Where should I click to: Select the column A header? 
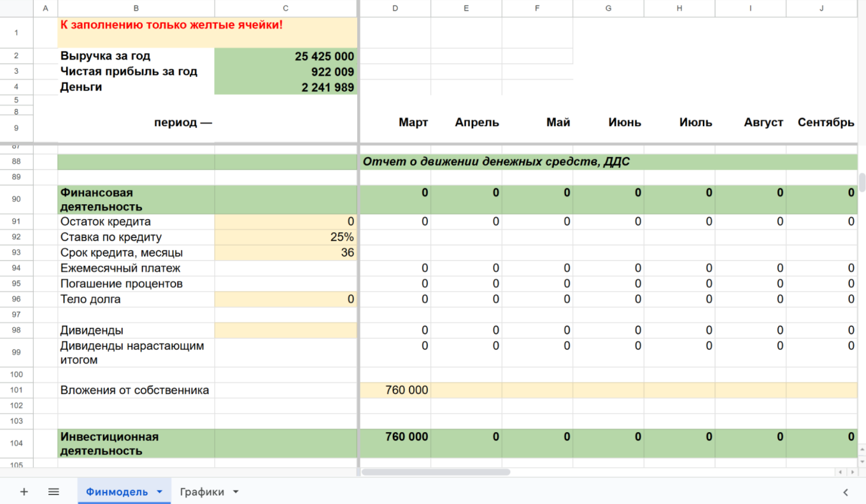tap(45, 8)
